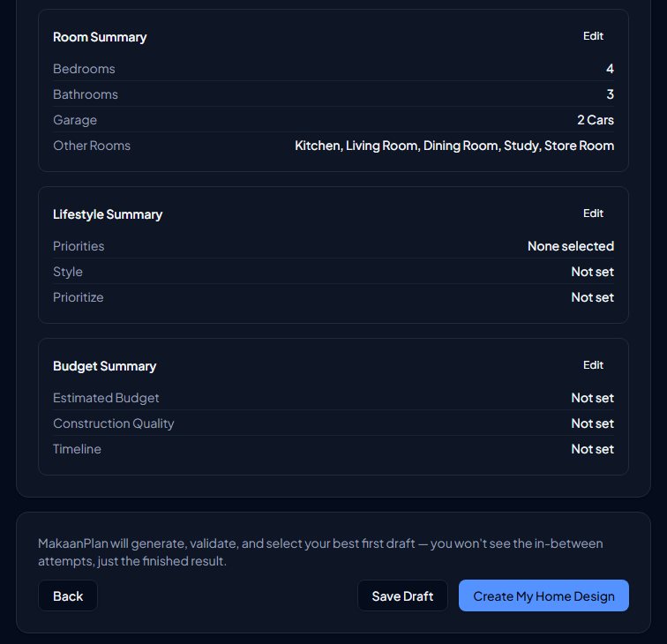This screenshot has height=644, width=667.
Task: Click the Lifestyle Summary heading
Action: (x=108, y=214)
